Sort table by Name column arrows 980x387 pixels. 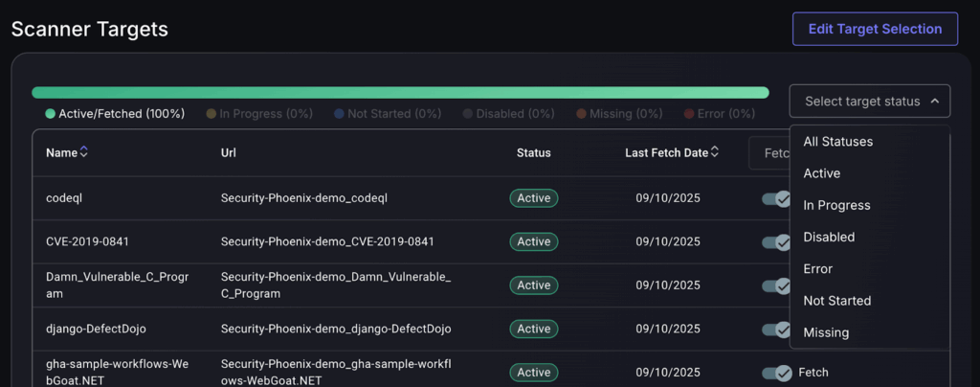pos(84,152)
